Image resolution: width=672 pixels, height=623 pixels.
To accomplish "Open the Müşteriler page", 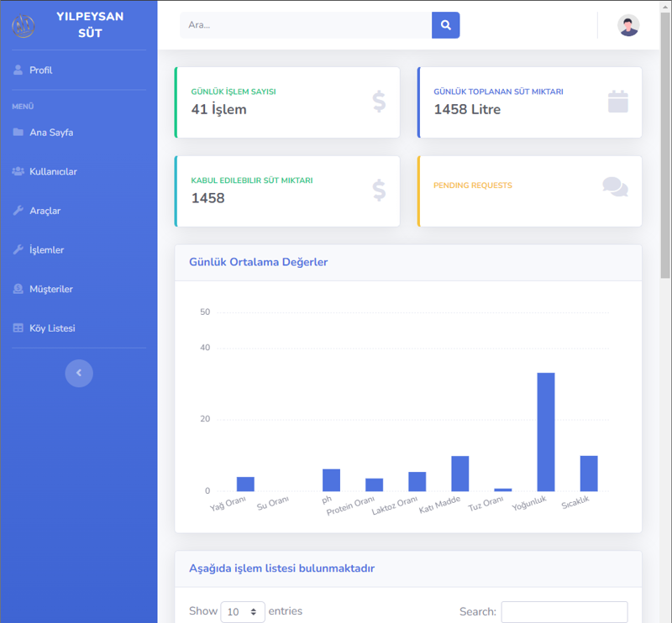I will coord(50,290).
